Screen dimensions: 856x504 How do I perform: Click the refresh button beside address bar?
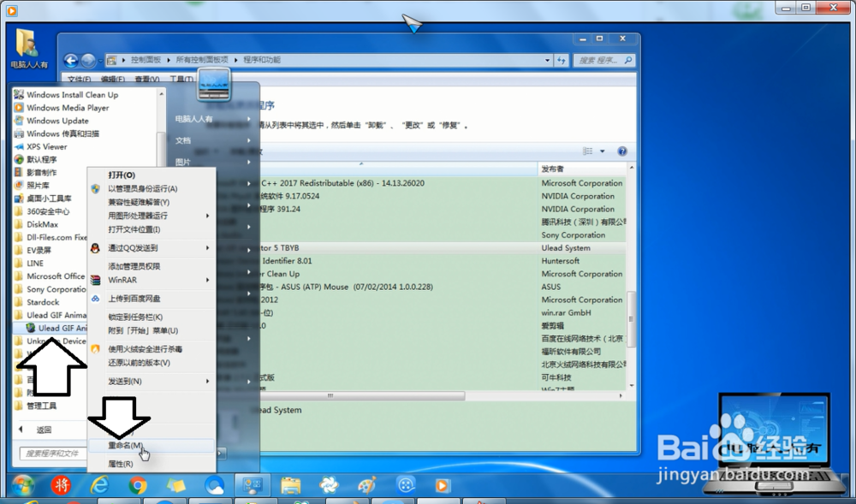562,60
